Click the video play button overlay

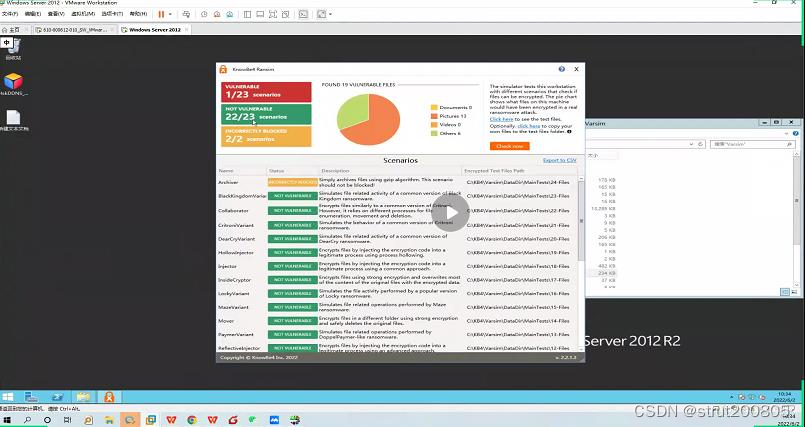coord(451,212)
